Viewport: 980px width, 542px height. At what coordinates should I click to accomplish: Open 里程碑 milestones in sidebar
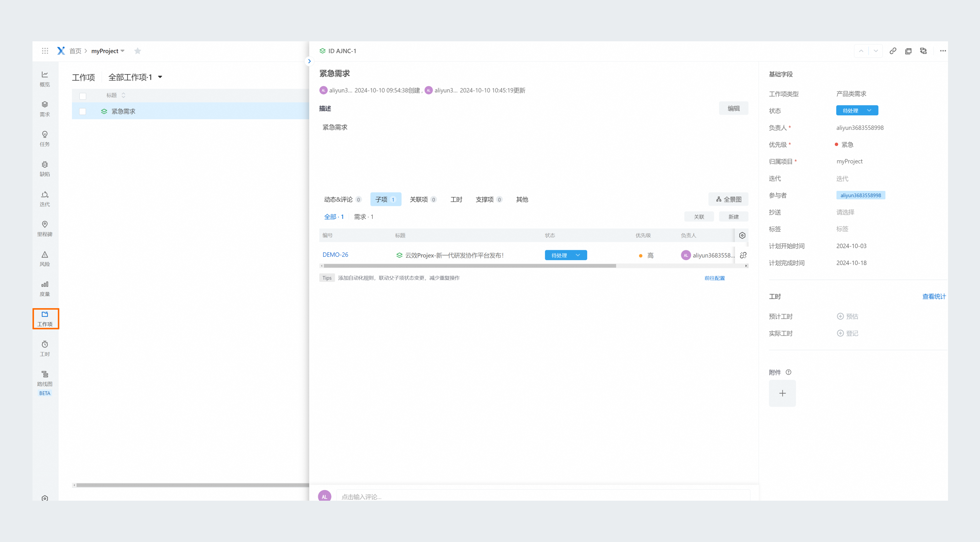(x=45, y=229)
